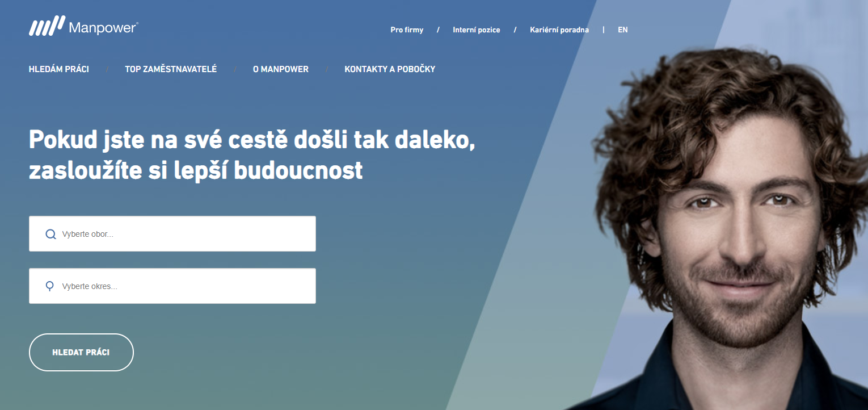Open the Pro firmy link
This screenshot has height=410, width=868.
407,30
